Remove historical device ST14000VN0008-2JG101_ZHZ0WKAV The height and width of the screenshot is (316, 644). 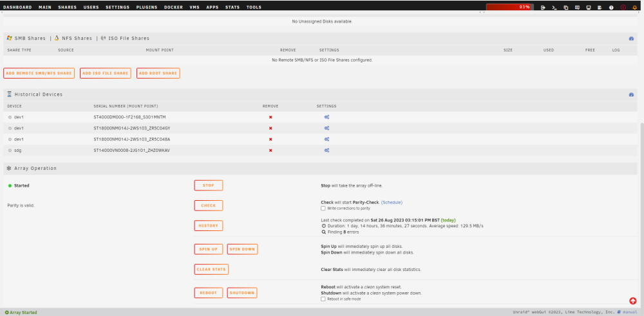pos(270,150)
